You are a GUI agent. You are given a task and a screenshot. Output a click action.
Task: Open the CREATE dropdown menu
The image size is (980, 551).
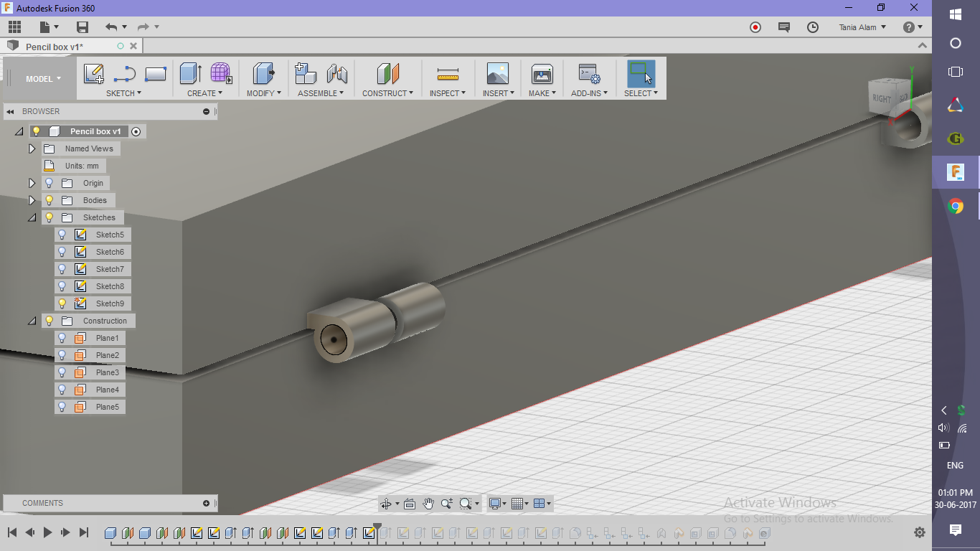pyautogui.click(x=204, y=93)
